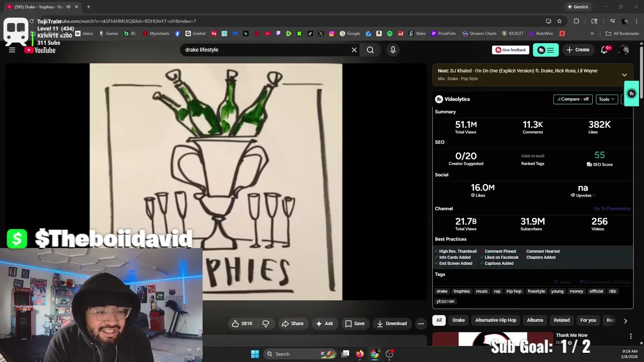Screen dimensions: 644x362
Task: Bookmark this page with star icon
Action: 559,21
